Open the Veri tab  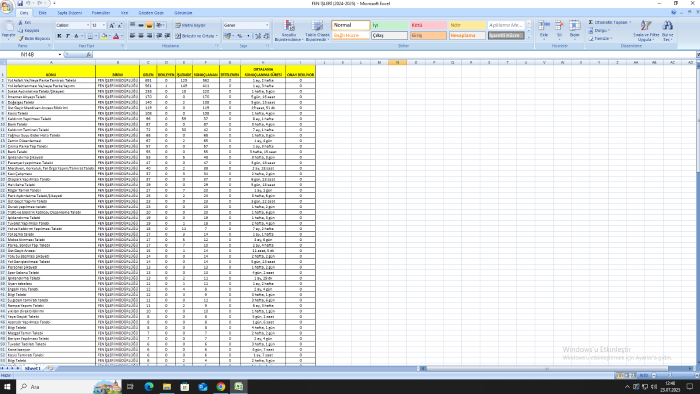pos(125,13)
